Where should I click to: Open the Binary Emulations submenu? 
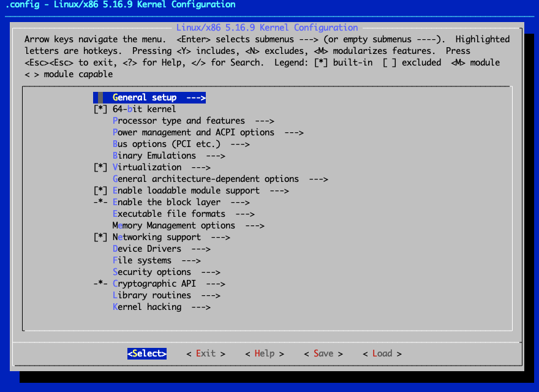pos(153,155)
